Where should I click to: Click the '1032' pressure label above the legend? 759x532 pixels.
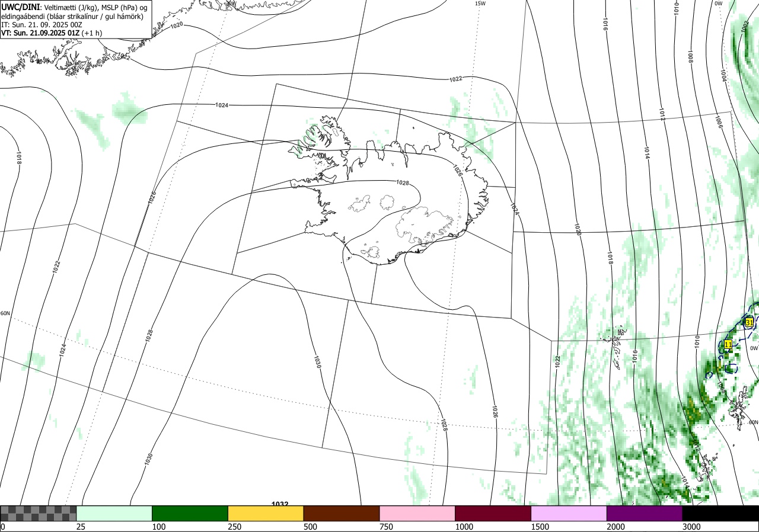click(280, 504)
